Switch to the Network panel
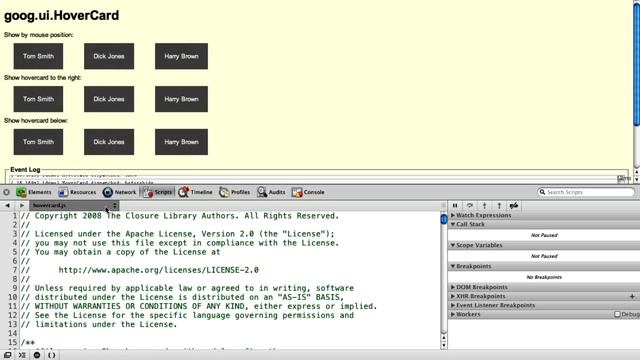The width and height of the screenshot is (640, 360). click(119, 192)
